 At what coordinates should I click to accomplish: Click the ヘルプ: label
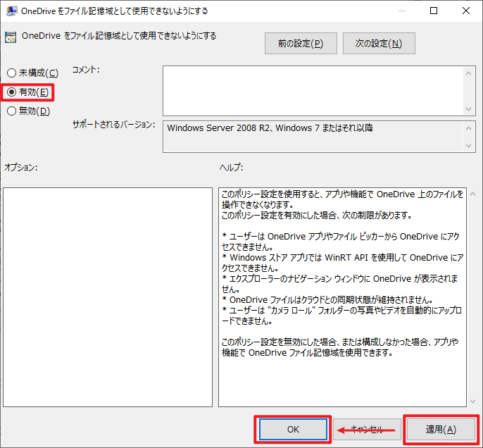pos(232,168)
